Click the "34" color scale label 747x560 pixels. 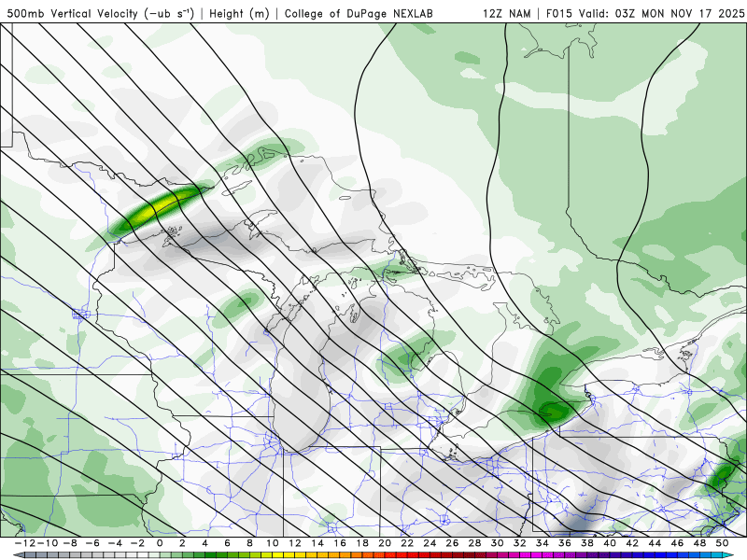(x=543, y=543)
